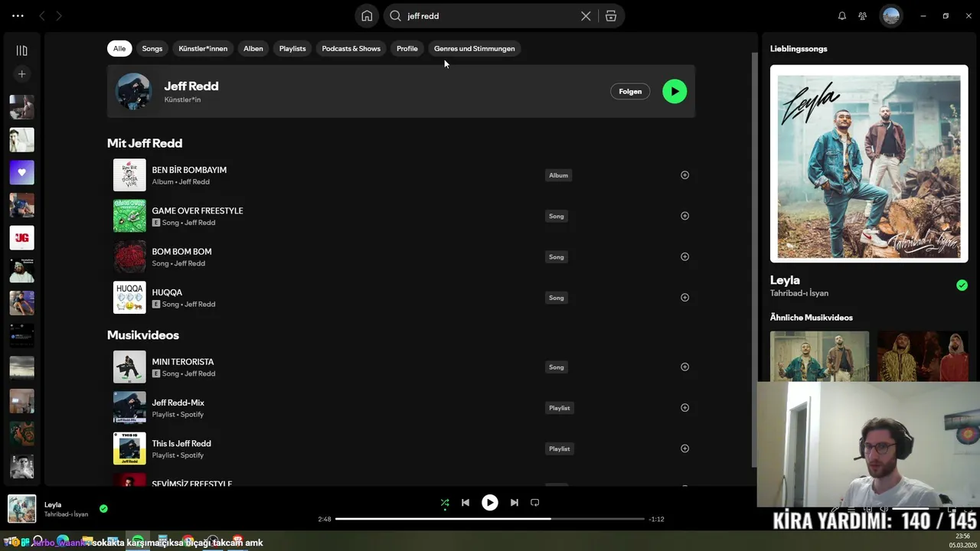Screen dimensions: 980x551
Task: Open Lieblingssongs heading in right panel
Action: [x=799, y=48]
